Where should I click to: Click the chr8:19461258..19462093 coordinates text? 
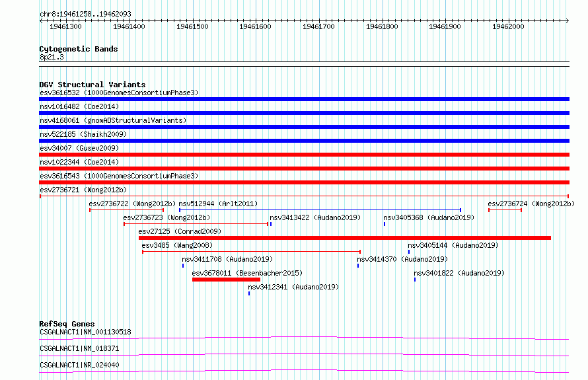click(85, 14)
